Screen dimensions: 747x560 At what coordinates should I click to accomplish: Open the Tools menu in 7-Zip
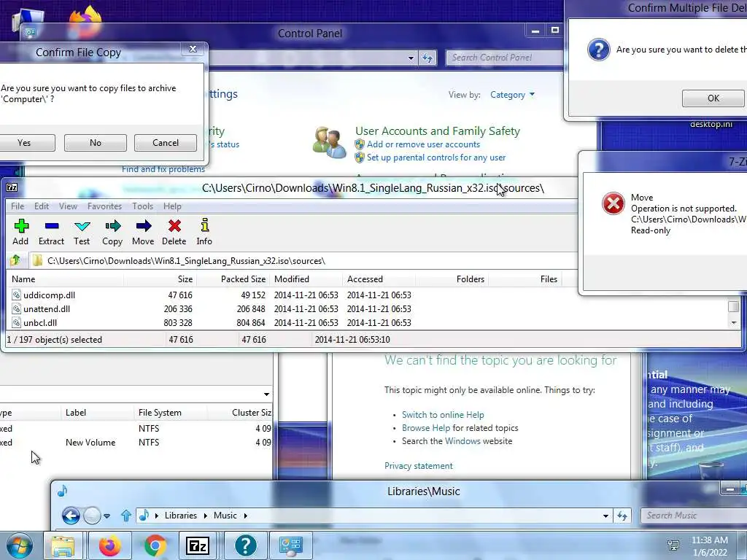coord(142,206)
